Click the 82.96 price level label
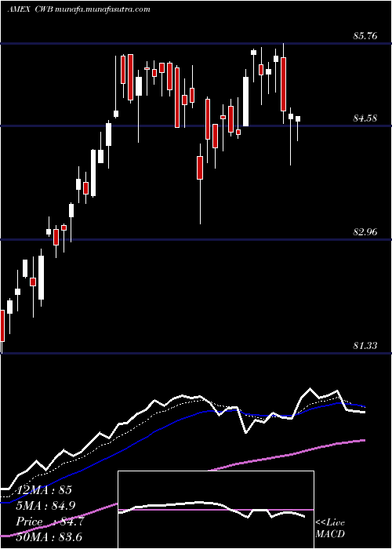Image resolution: width=392 pixels, height=549 pixels. tap(365, 232)
